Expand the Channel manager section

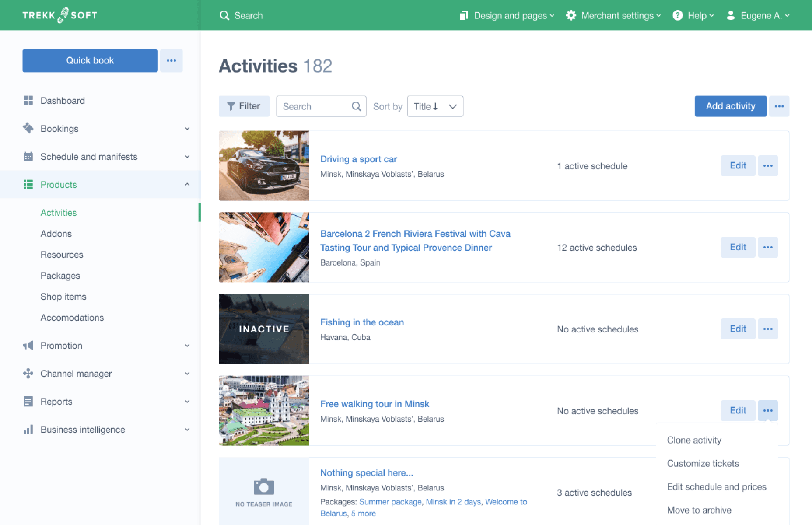[187, 374]
